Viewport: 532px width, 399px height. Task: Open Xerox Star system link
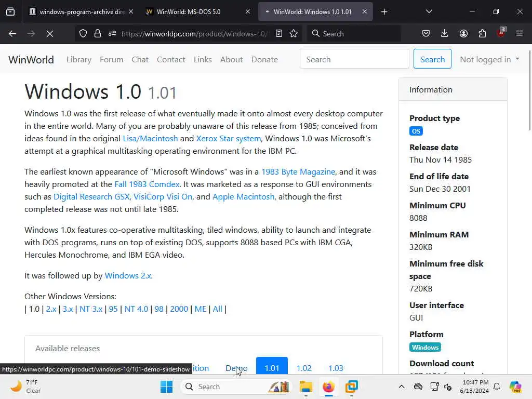[229, 138]
